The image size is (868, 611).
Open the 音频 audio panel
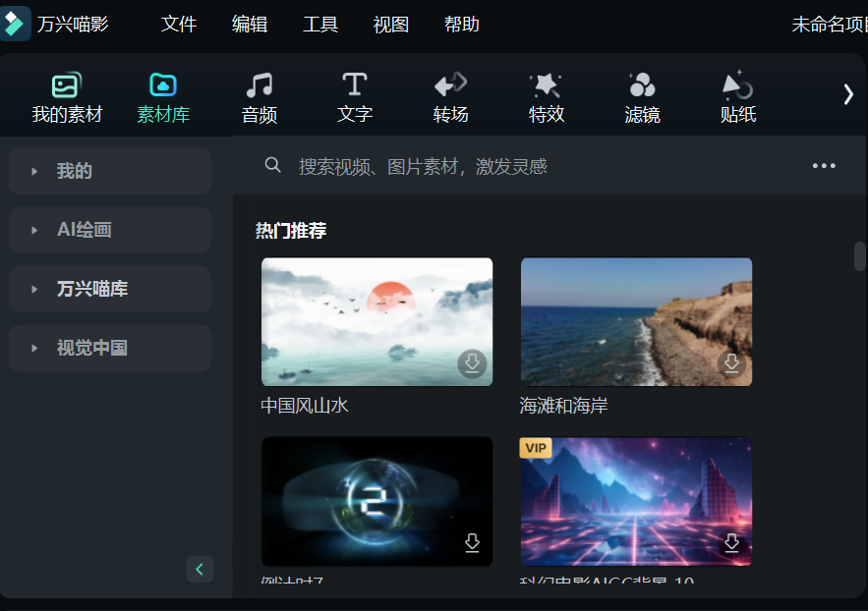[259, 95]
